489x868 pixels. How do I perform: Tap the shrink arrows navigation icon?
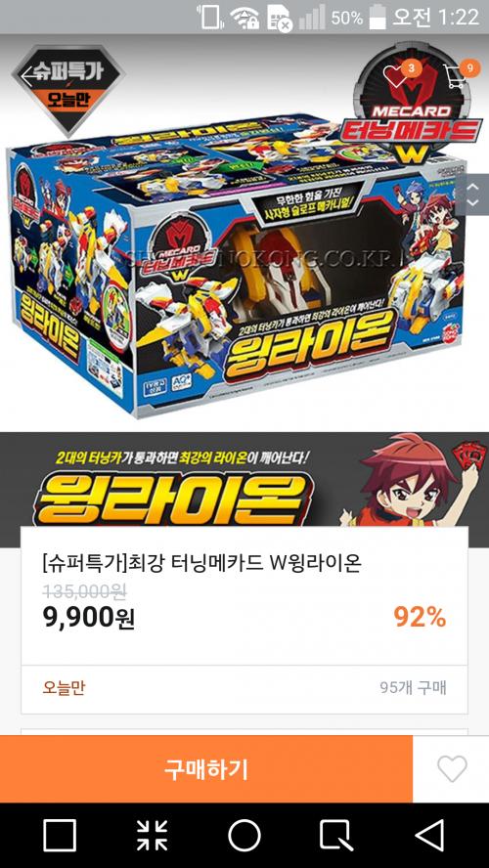pyautogui.click(x=152, y=835)
